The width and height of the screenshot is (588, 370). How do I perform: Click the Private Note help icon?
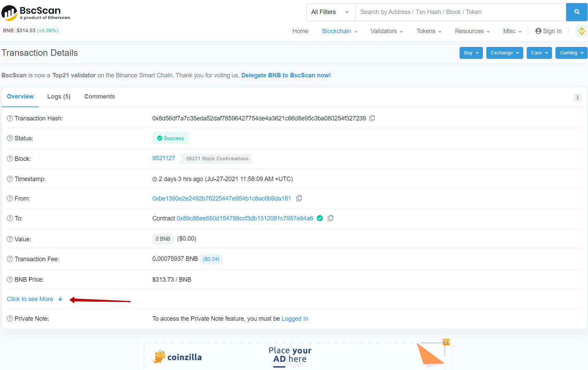click(10, 319)
